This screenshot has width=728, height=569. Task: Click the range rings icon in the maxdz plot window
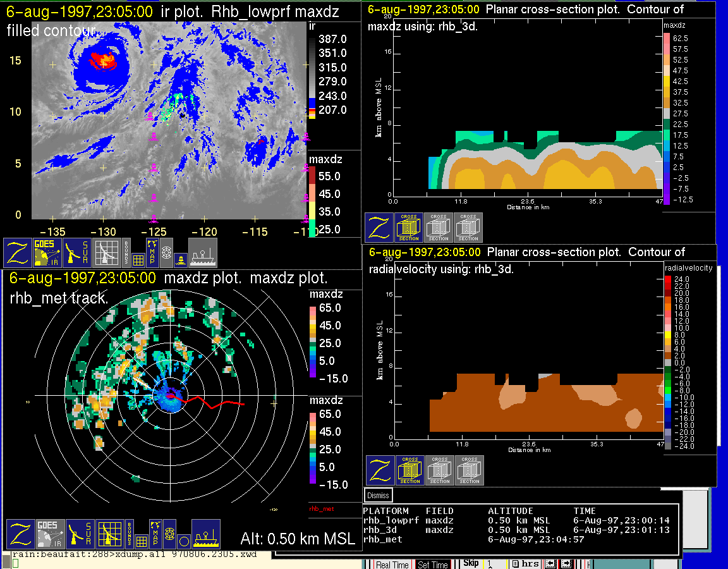169,534
